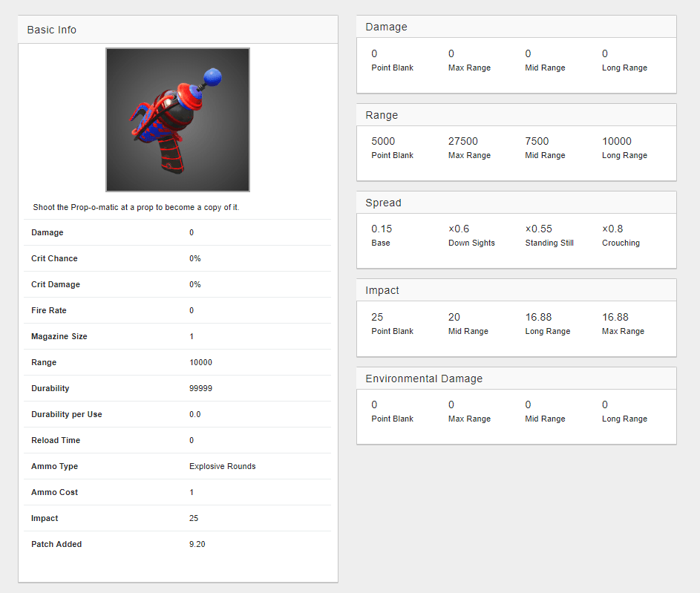This screenshot has height=593, width=700.
Task: Select the Crit Chance row label
Action: point(54,258)
